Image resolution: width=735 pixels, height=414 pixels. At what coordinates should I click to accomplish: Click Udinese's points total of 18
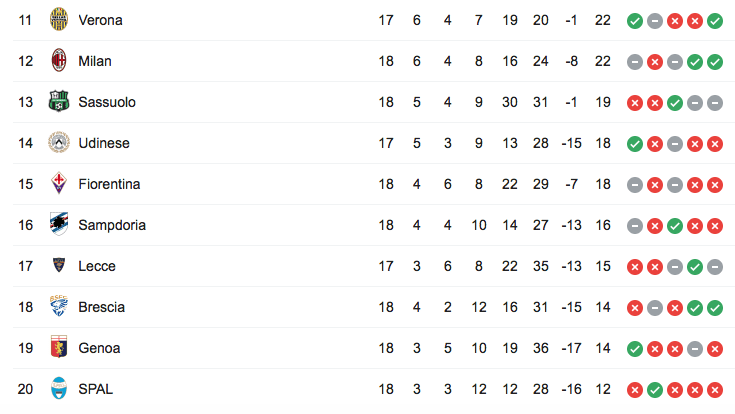tap(602, 143)
